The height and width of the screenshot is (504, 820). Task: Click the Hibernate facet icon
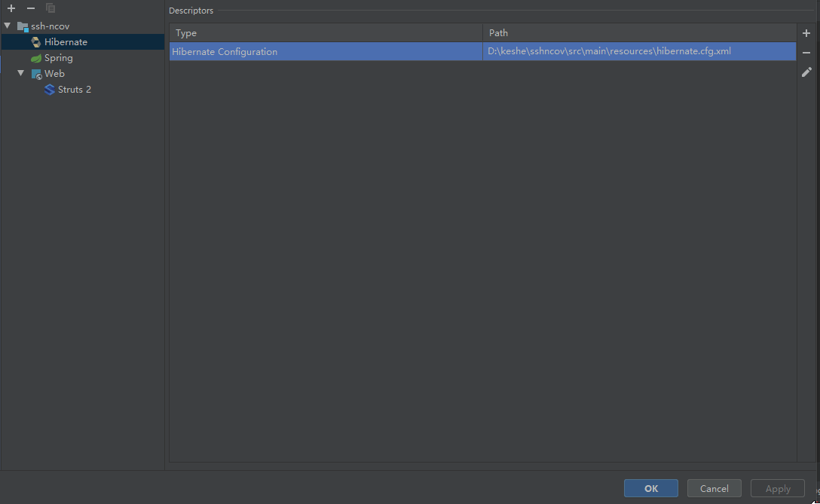tap(36, 42)
